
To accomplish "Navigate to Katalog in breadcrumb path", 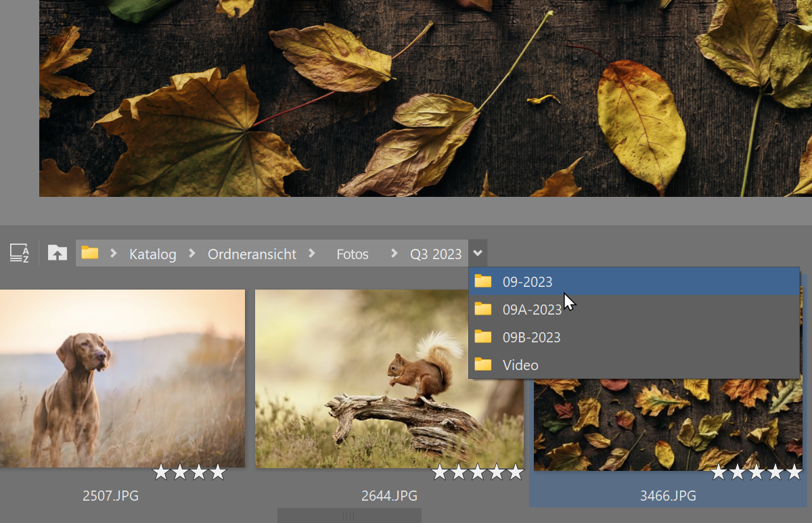I will tap(153, 254).
